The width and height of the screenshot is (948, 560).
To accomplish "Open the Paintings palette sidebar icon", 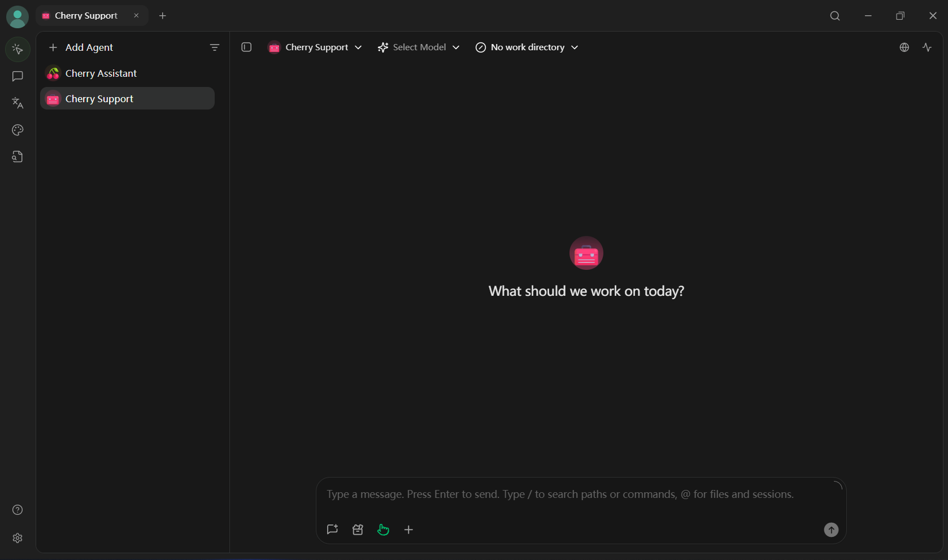I will pyautogui.click(x=18, y=130).
